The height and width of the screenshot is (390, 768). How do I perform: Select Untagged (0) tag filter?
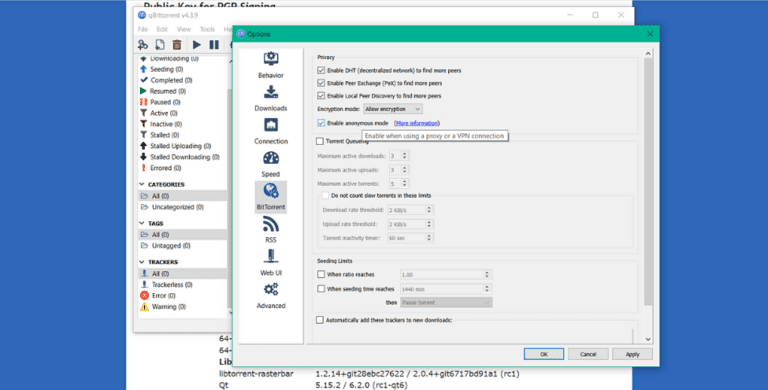(165, 245)
